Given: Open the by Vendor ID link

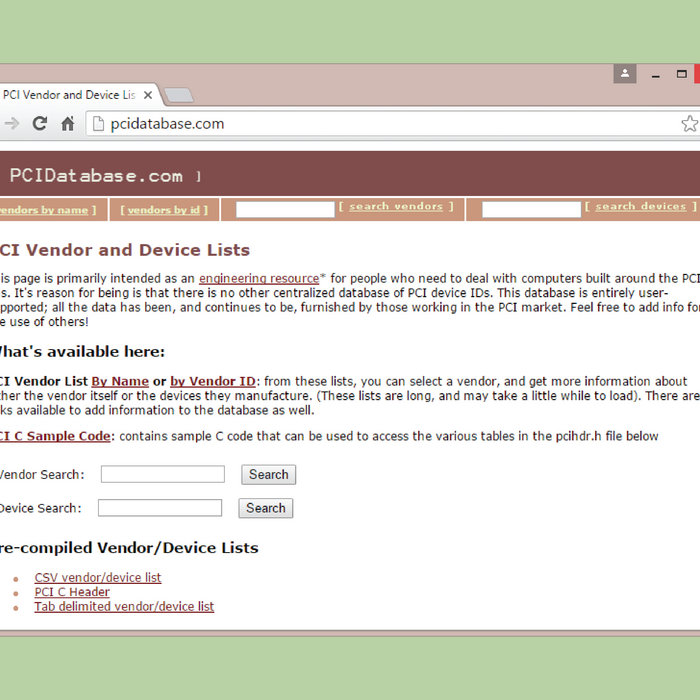Looking at the screenshot, I should pos(213,381).
